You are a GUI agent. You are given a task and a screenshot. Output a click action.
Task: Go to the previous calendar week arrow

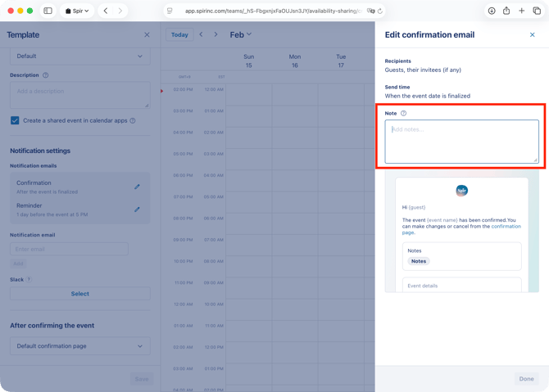point(201,34)
